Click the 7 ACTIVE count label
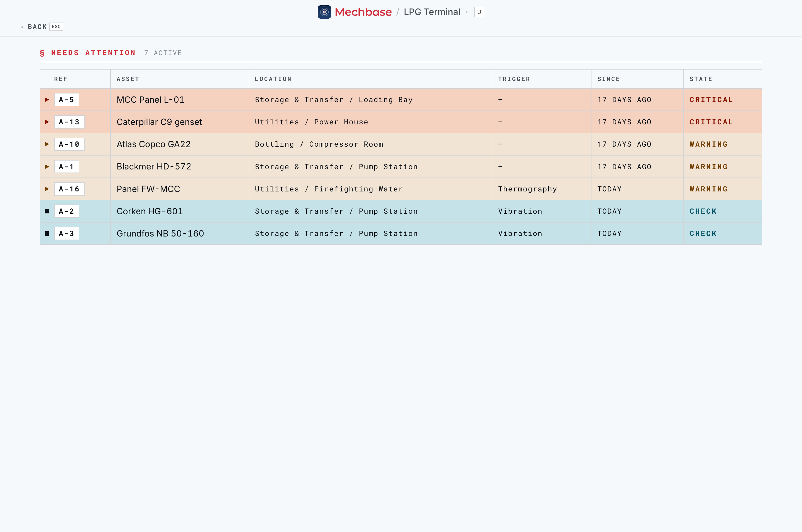 coord(163,53)
